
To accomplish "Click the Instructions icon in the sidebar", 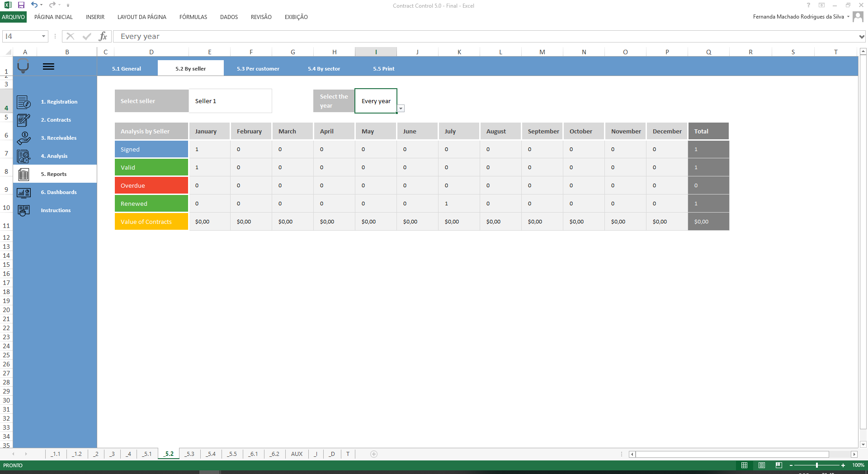I will click(x=24, y=210).
